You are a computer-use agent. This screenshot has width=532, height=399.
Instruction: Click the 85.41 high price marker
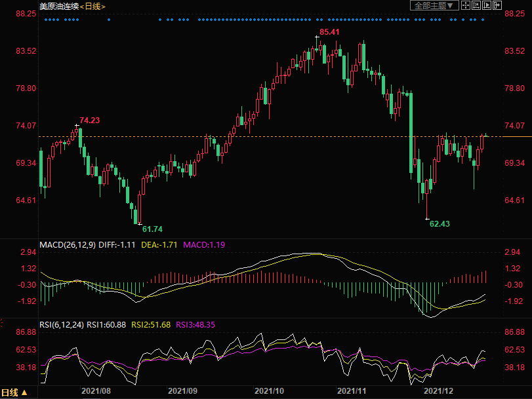click(329, 31)
